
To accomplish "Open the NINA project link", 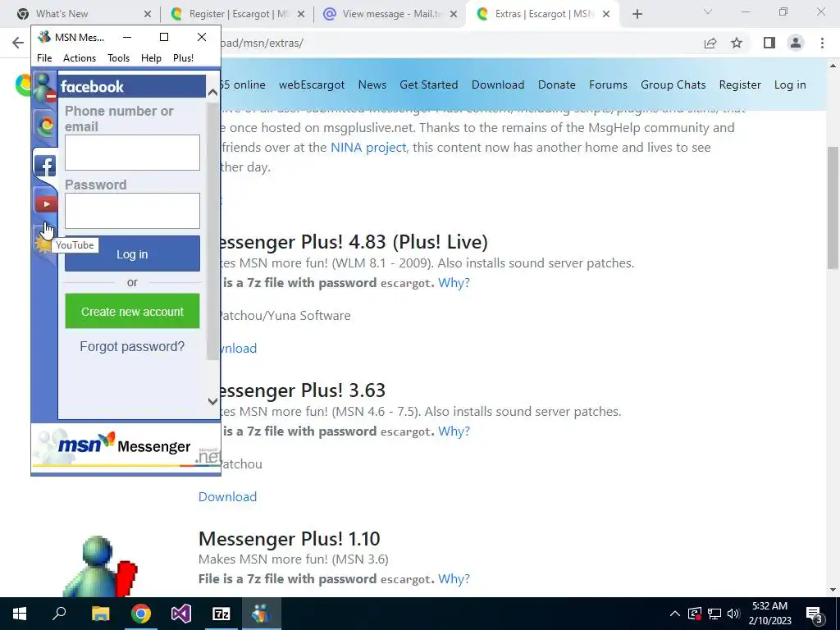I will tap(368, 148).
